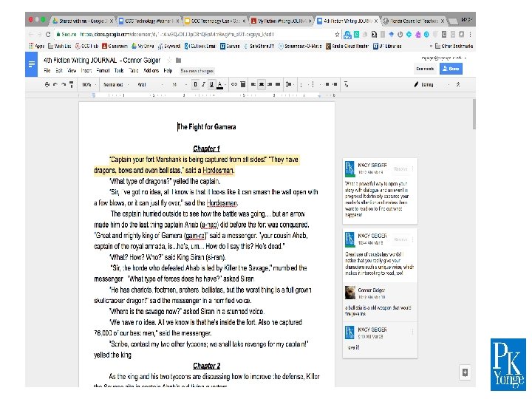Image resolution: width=532 pixels, height=399 pixels.
Task: Open the My Drive bookmark
Action: tap(143, 46)
